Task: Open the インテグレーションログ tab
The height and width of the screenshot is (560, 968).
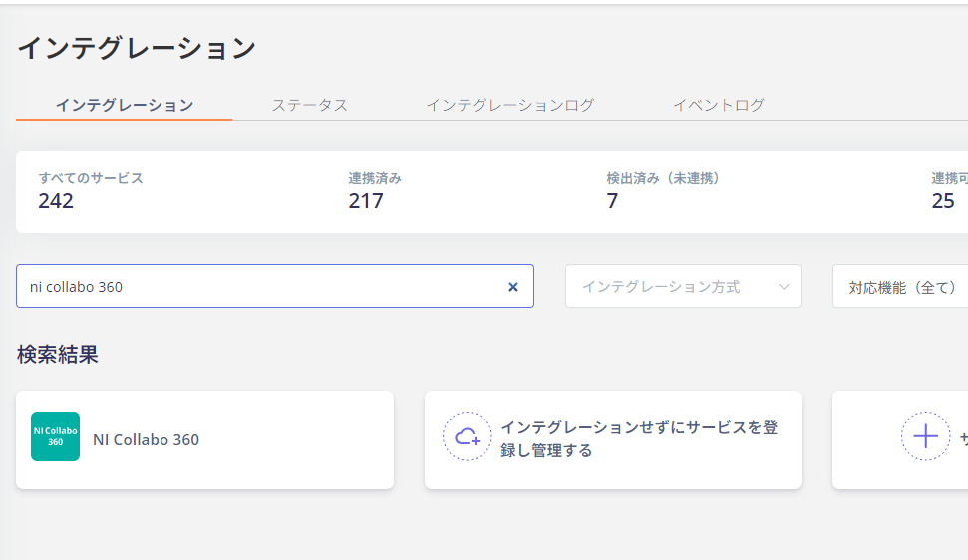Action: click(x=510, y=105)
